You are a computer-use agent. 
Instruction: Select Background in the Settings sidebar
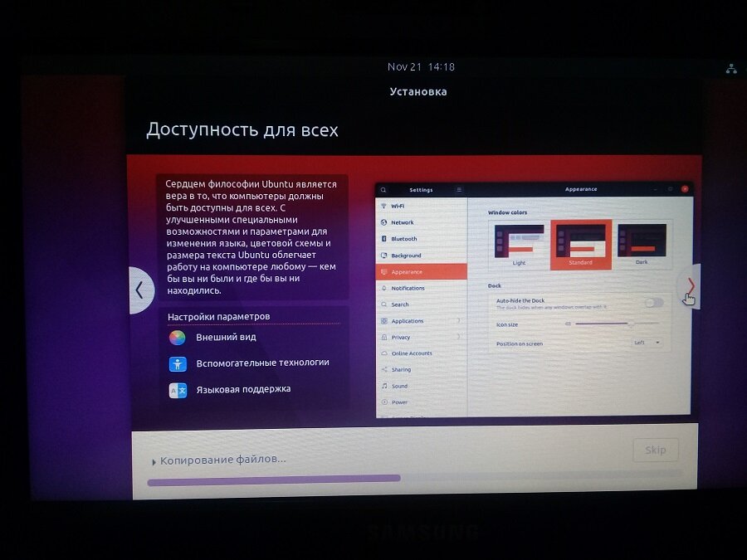point(421,256)
